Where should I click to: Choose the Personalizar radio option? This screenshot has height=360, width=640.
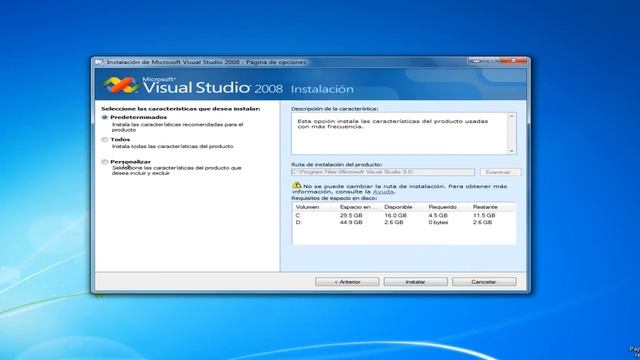tap(105, 162)
